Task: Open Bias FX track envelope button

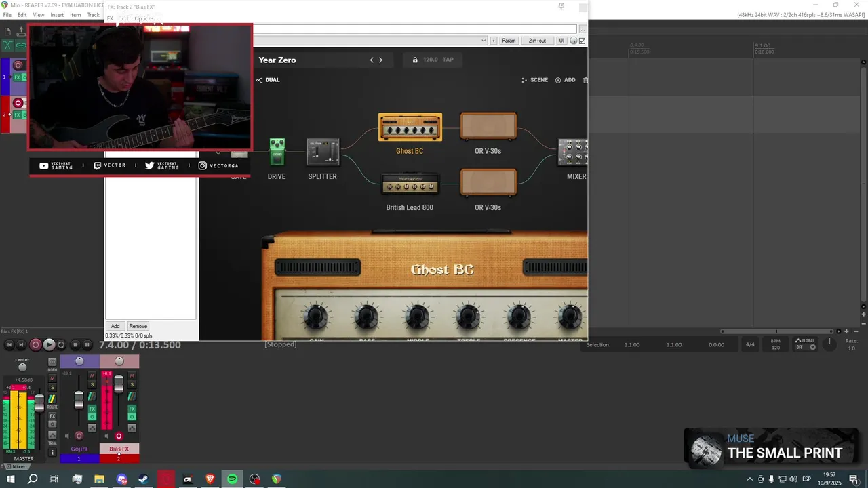Action: point(132,428)
